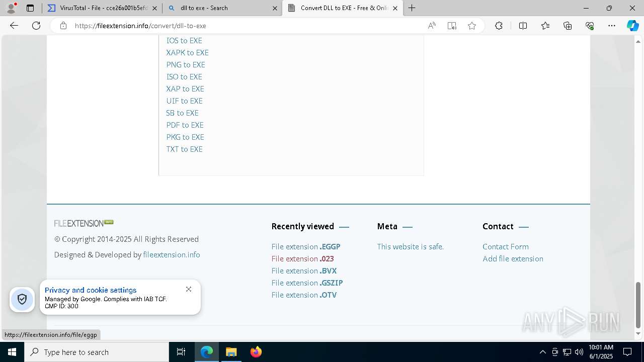Open the clock and date in taskbar
644x362 pixels.
tap(601, 352)
